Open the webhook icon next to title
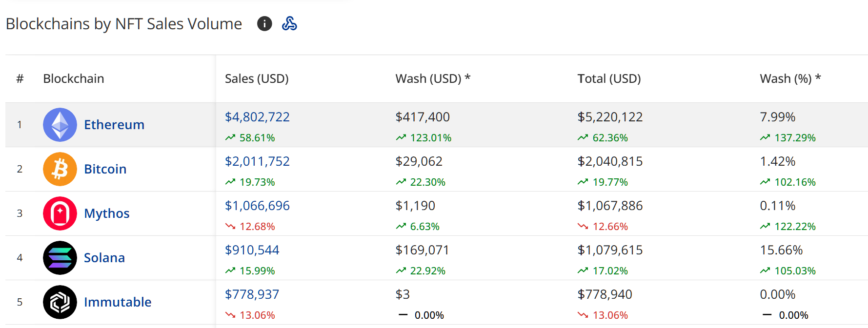The image size is (868, 328). click(289, 23)
